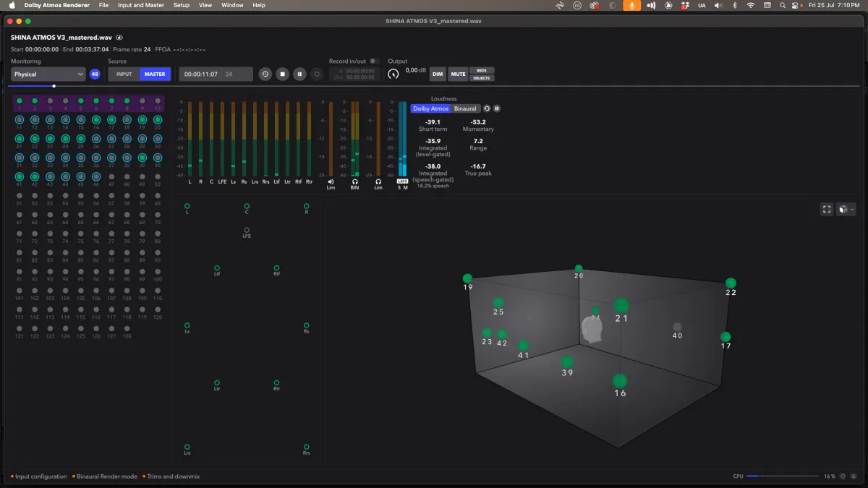
Task: Toggle object input 11 in the grid
Action: click(x=19, y=119)
